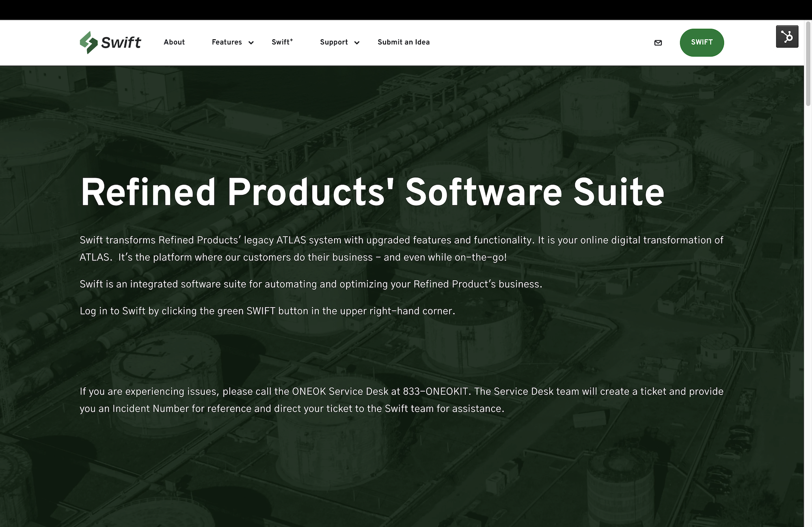The image size is (812, 527).
Task: Open the Support menu item
Action: [x=334, y=42]
